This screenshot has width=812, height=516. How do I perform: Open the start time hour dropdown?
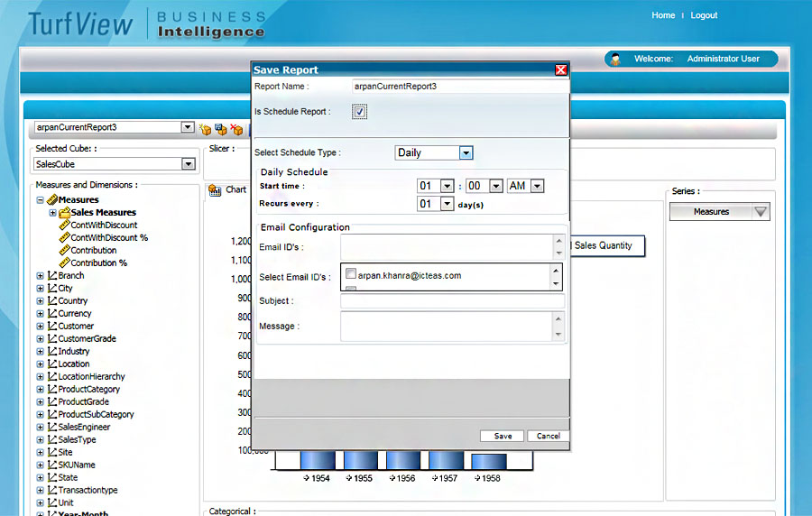click(x=447, y=186)
